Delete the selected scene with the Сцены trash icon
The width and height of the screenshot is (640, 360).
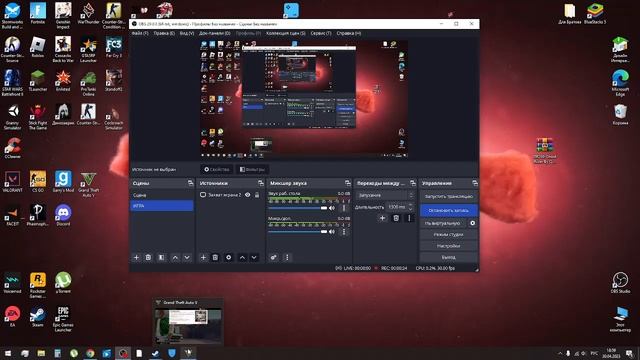click(x=148, y=258)
